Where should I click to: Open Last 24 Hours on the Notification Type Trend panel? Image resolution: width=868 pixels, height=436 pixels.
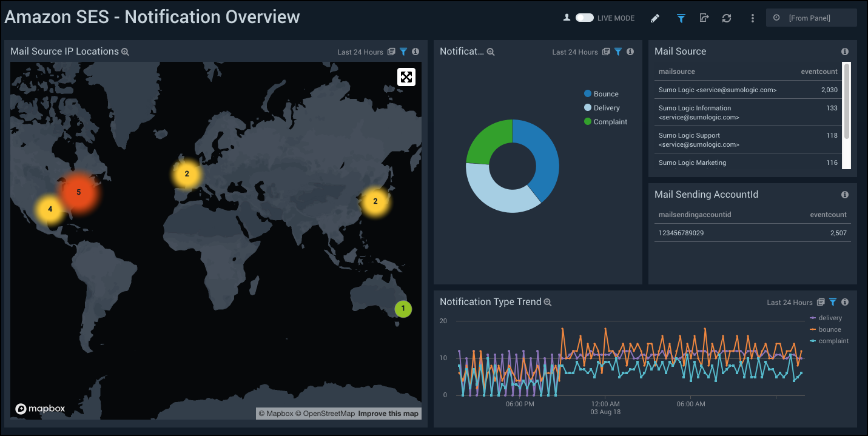790,301
